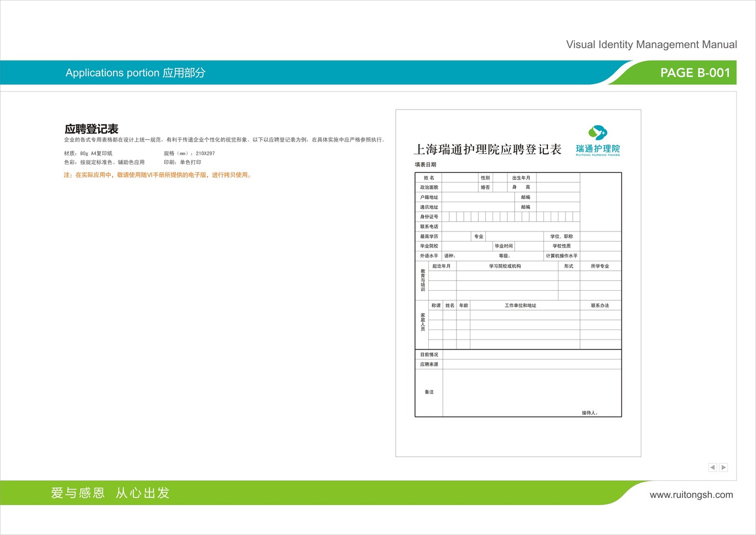The height and width of the screenshot is (535, 756).
Task: Click the form title 上海瑞通护理院应聘登记表
Action: click(x=488, y=150)
